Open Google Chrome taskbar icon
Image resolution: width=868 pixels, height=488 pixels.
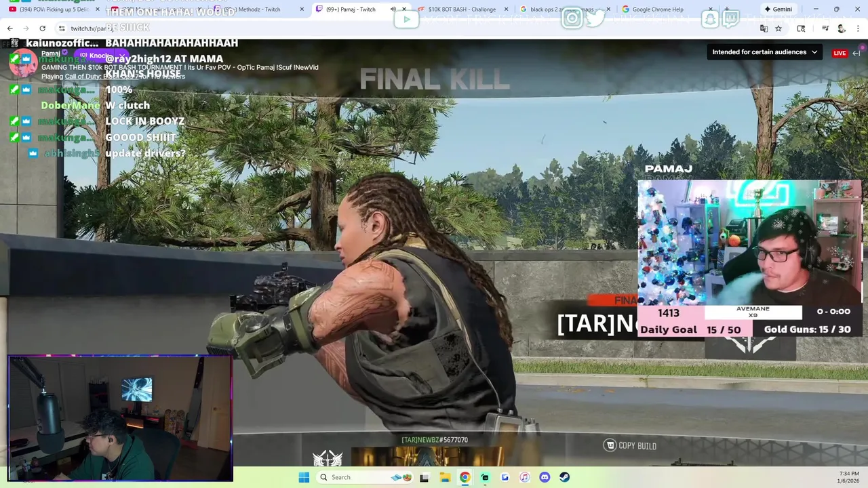coord(465,477)
